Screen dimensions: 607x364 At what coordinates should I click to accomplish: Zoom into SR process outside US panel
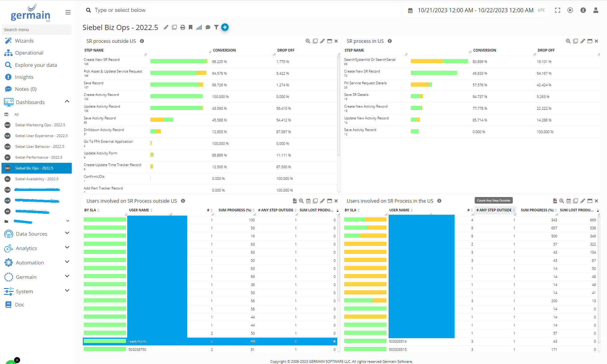coord(308,41)
